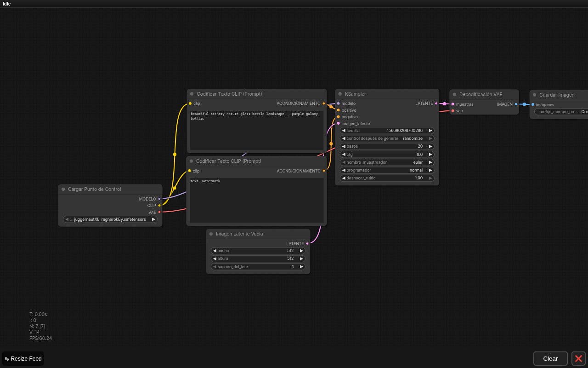588x368 pixels.
Task: Click the MODELO output socket
Action: click(159, 199)
